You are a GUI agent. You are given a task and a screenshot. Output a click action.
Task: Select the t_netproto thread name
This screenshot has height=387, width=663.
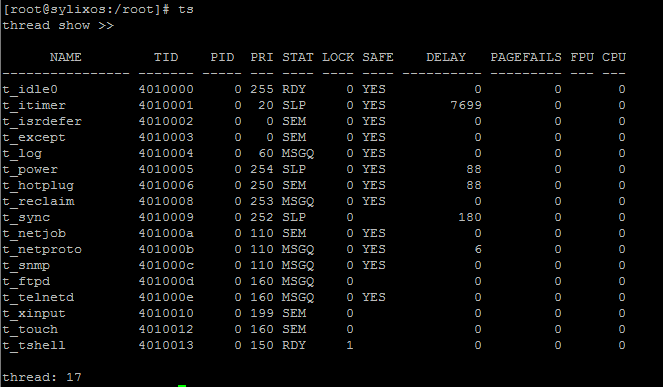click(42, 250)
